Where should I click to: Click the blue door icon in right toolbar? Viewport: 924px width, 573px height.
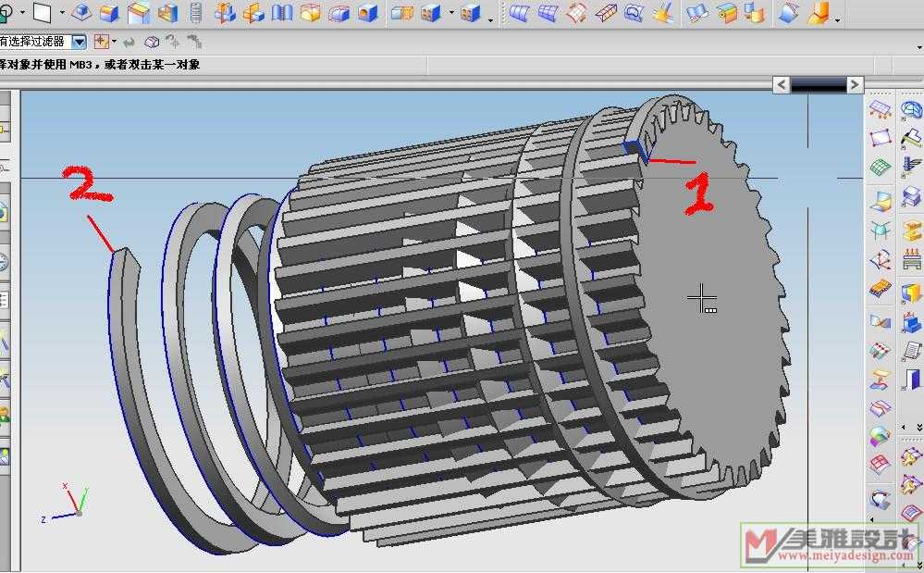(912, 379)
